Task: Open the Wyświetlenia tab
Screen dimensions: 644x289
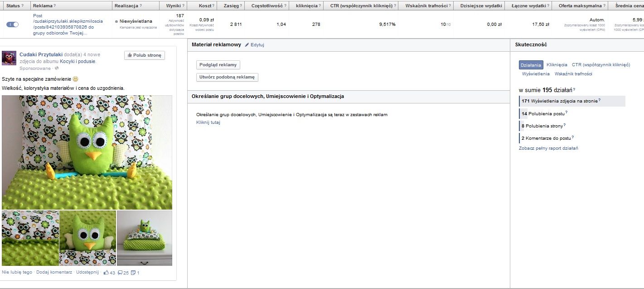Action: (536, 73)
